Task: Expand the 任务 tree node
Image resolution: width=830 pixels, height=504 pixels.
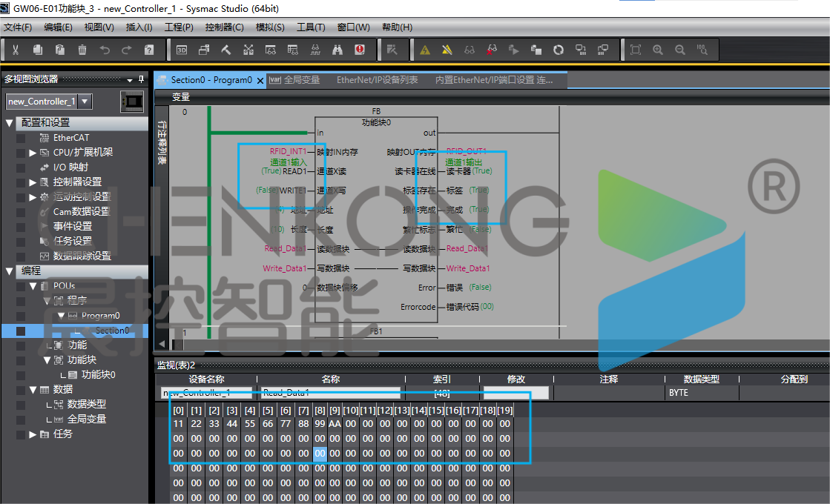Action: point(33,434)
